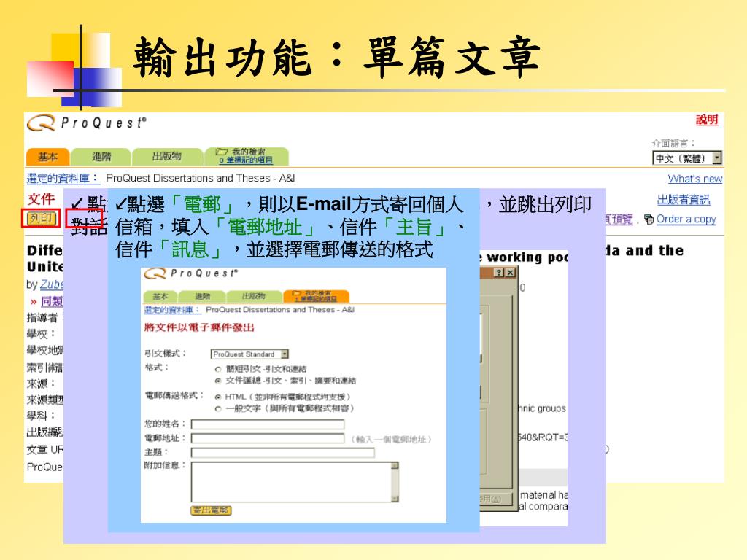Select the 簡短引文 format radio button
This screenshot has width=747, height=560.
[218, 369]
